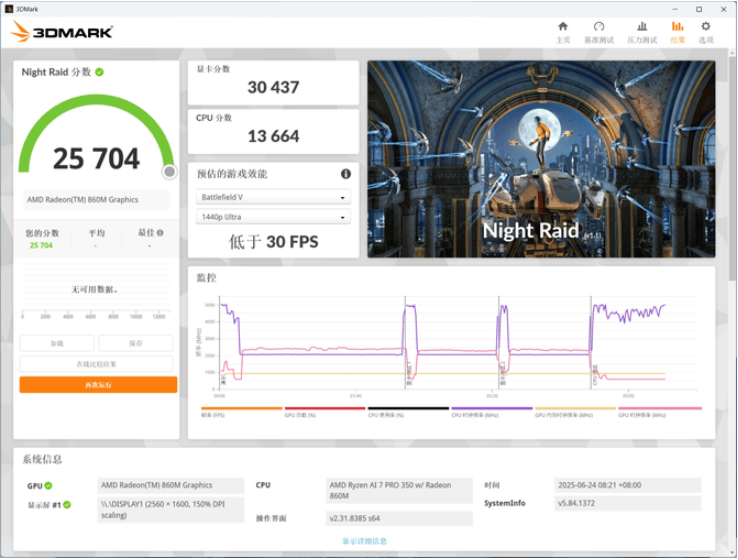
Task: Open the Benchmarks (基准测试) section
Action: coord(598,32)
